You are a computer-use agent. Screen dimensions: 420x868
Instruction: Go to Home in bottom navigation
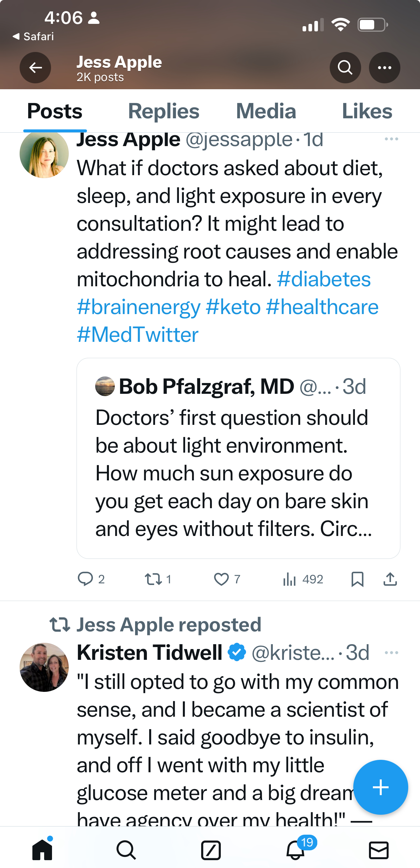42,850
